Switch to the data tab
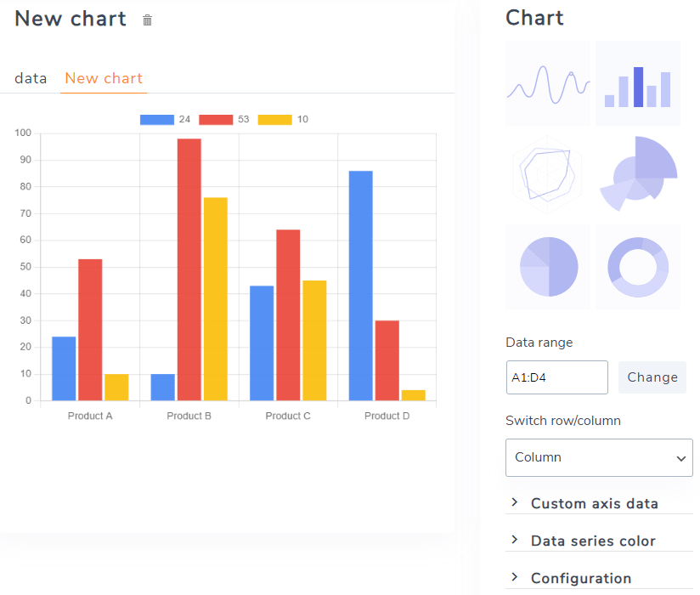 pyautogui.click(x=31, y=78)
